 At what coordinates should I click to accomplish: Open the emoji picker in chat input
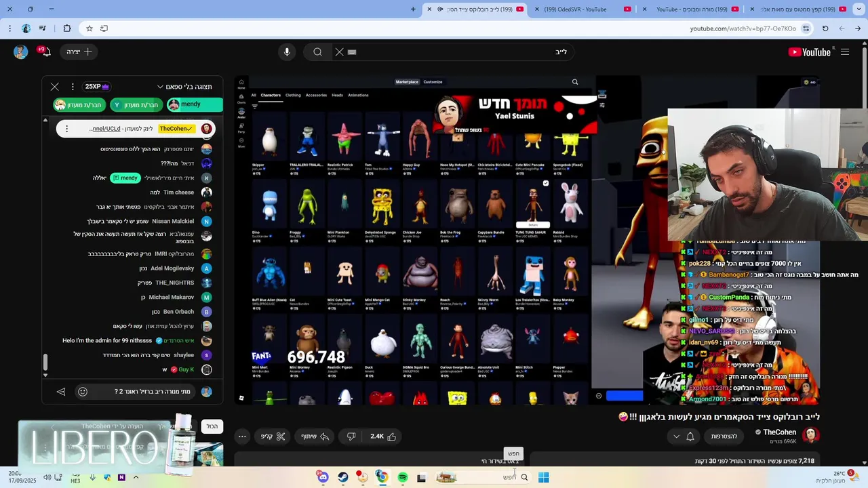(83, 391)
